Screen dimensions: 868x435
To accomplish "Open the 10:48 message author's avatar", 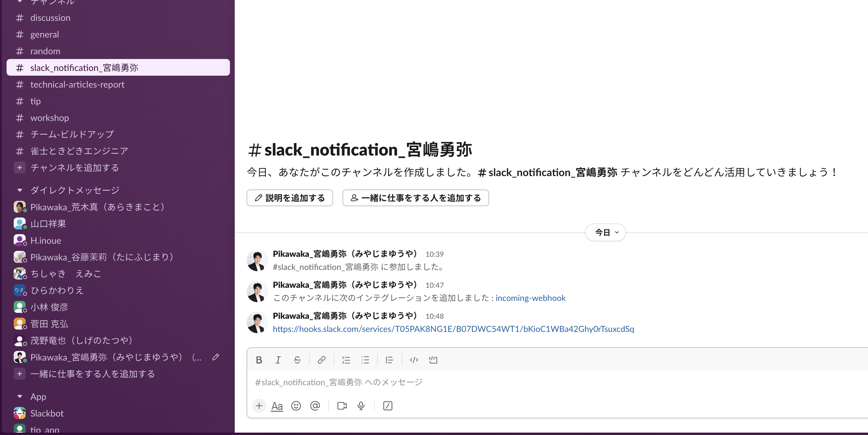I will [257, 322].
